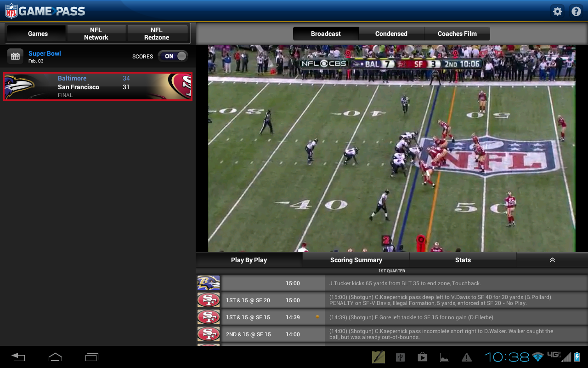
Task: Open the help question mark
Action: (x=576, y=11)
